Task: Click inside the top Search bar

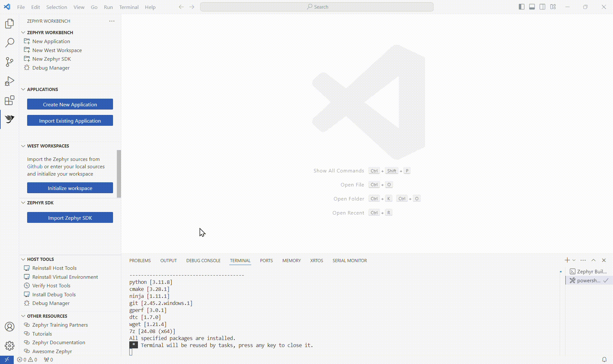Action: pyautogui.click(x=316, y=7)
